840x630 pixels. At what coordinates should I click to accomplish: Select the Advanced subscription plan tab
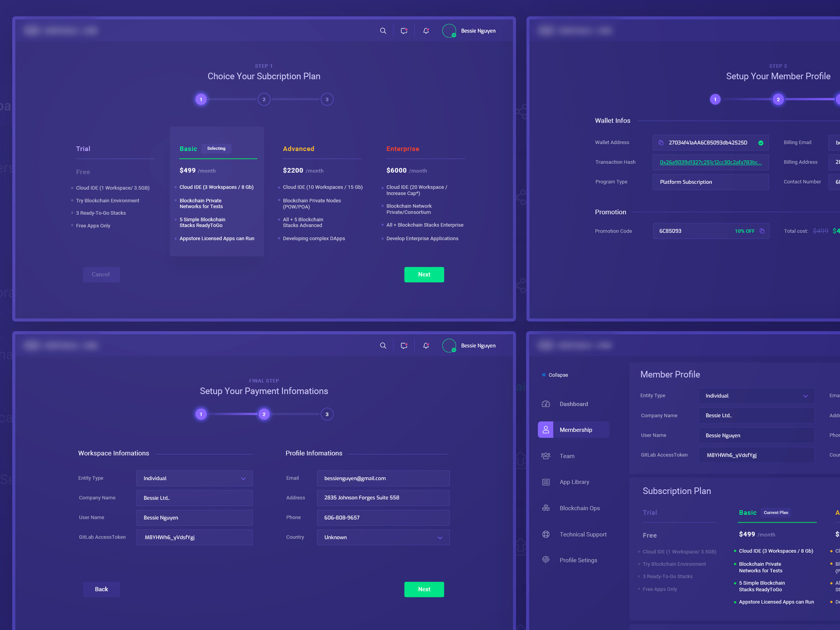299,149
